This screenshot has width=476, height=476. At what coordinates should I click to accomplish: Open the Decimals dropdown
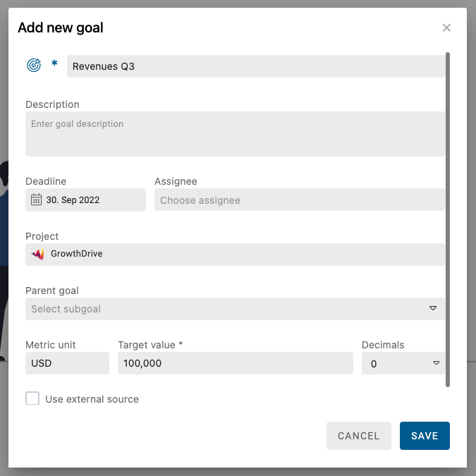tap(403, 363)
